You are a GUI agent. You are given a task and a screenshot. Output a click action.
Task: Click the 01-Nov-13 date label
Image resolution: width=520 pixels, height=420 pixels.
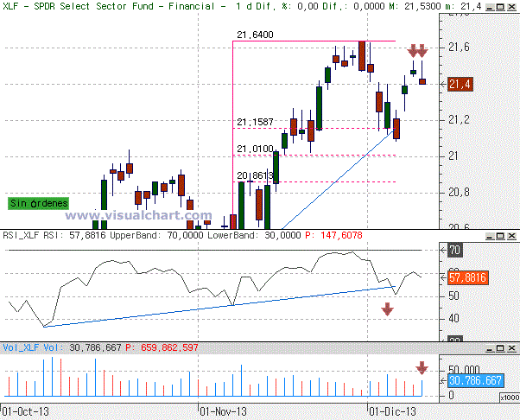point(224,411)
